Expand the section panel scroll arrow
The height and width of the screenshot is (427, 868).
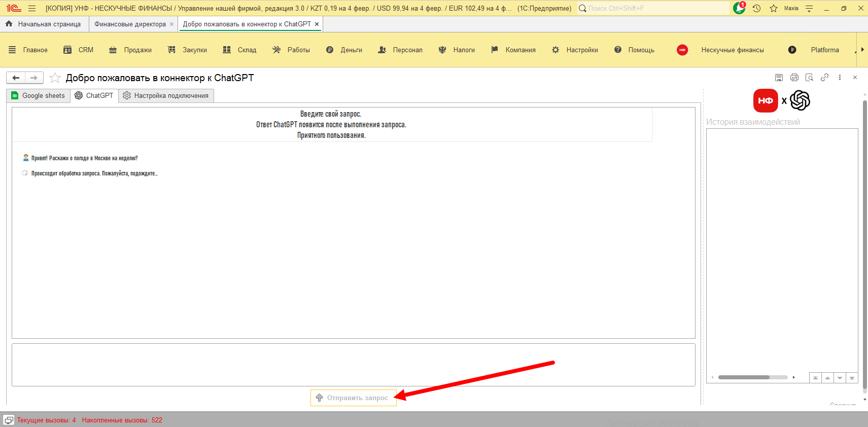pos(862,50)
